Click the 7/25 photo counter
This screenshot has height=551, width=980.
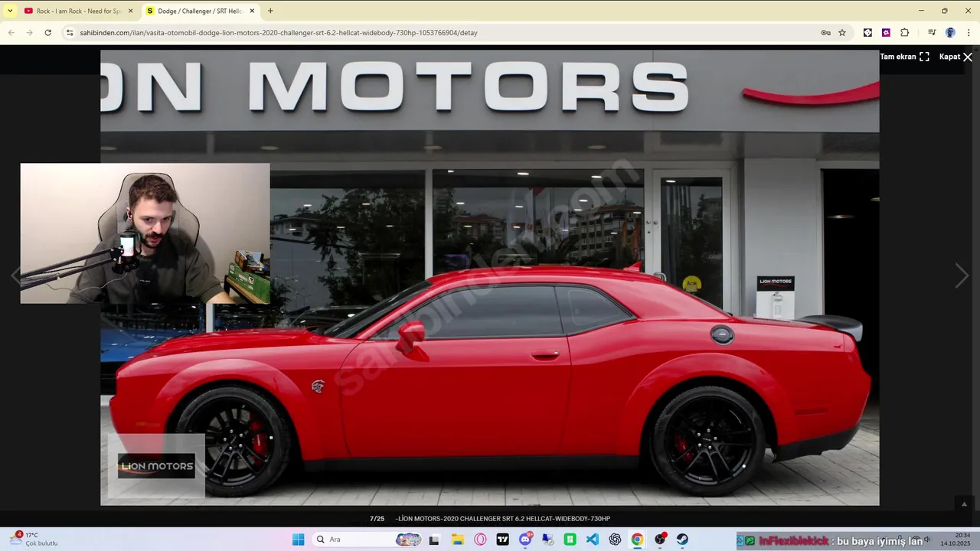377,519
